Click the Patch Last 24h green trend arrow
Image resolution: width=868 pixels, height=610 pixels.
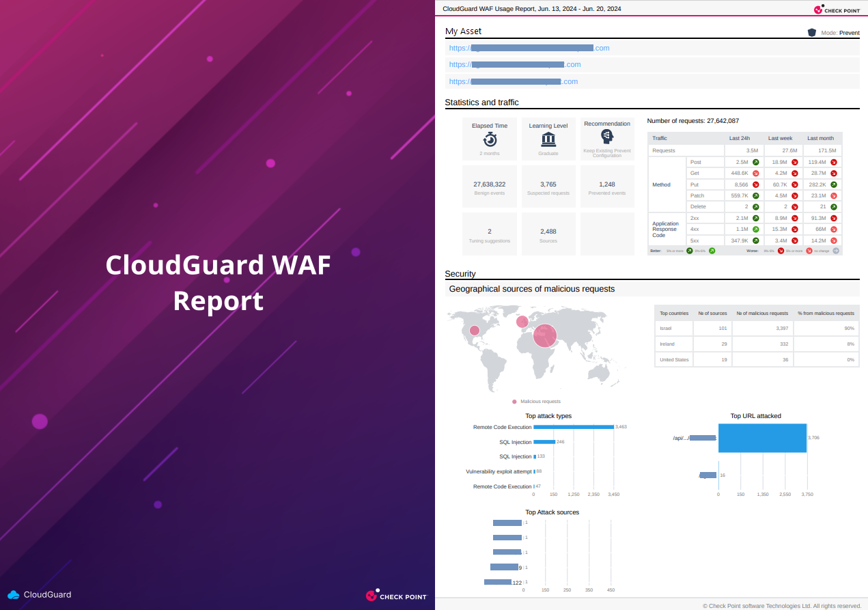(x=756, y=195)
